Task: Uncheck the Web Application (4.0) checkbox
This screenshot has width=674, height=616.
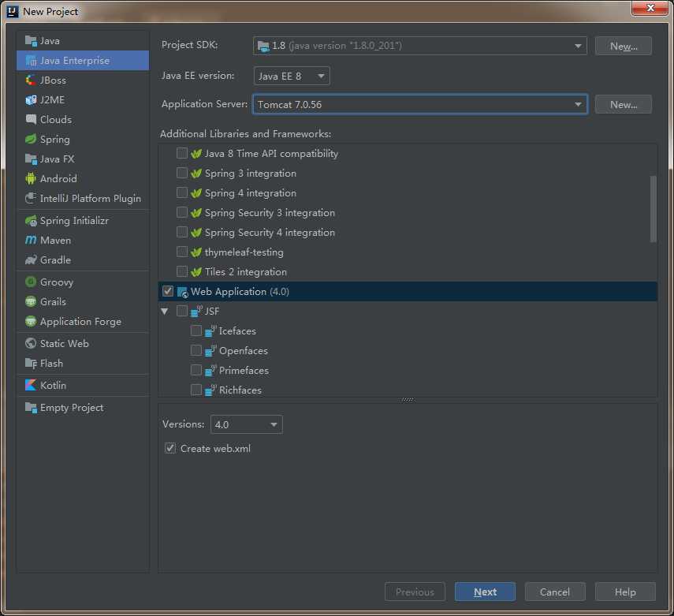Action: (x=168, y=291)
